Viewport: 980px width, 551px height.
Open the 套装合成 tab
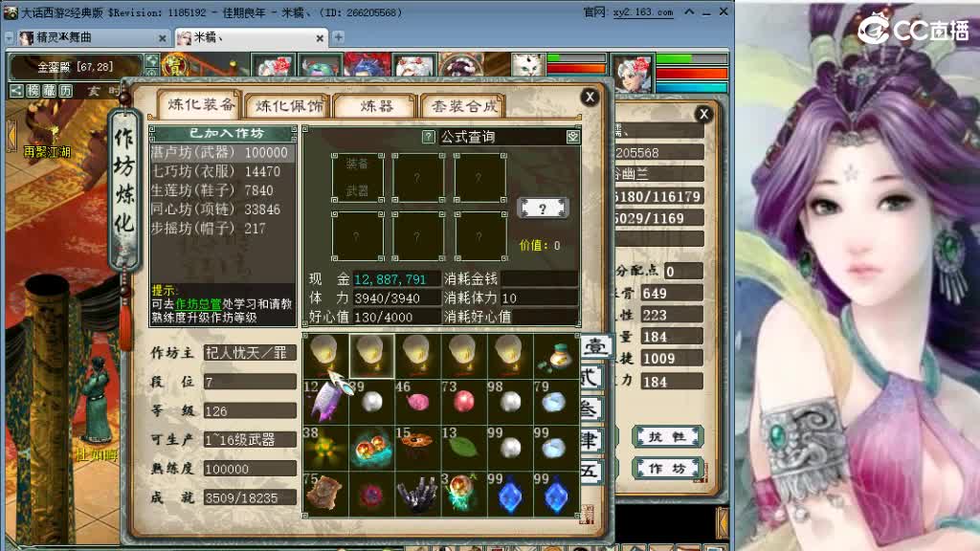click(x=463, y=106)
